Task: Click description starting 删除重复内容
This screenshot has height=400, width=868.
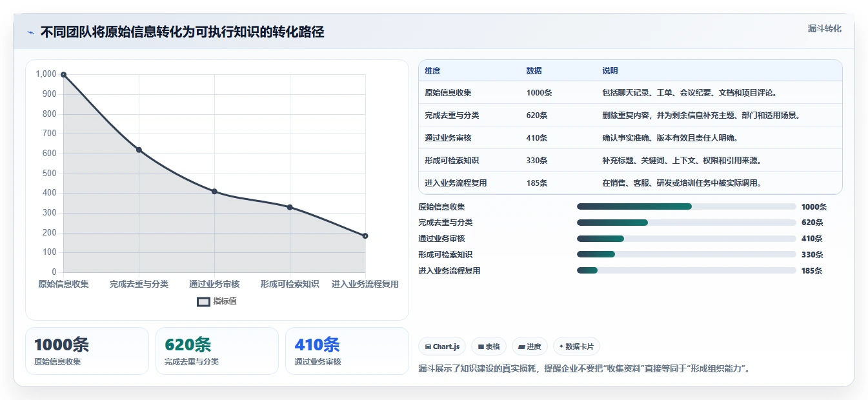Action: tap(701, 115)
